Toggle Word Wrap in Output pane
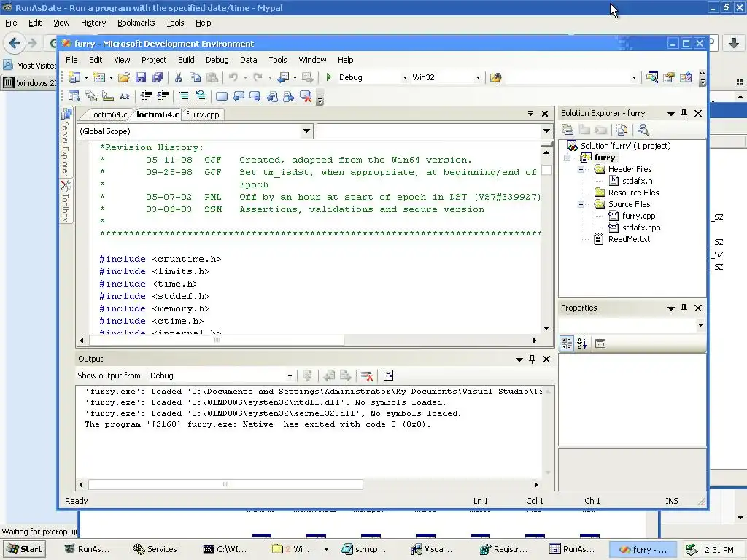Viewport: 747px width, 560px height. (388, 376)
